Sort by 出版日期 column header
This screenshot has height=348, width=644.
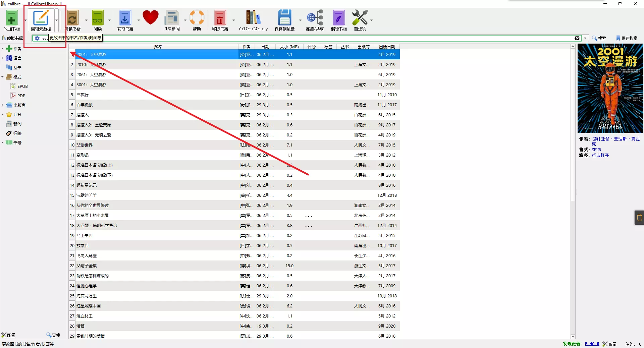[387, 47]
